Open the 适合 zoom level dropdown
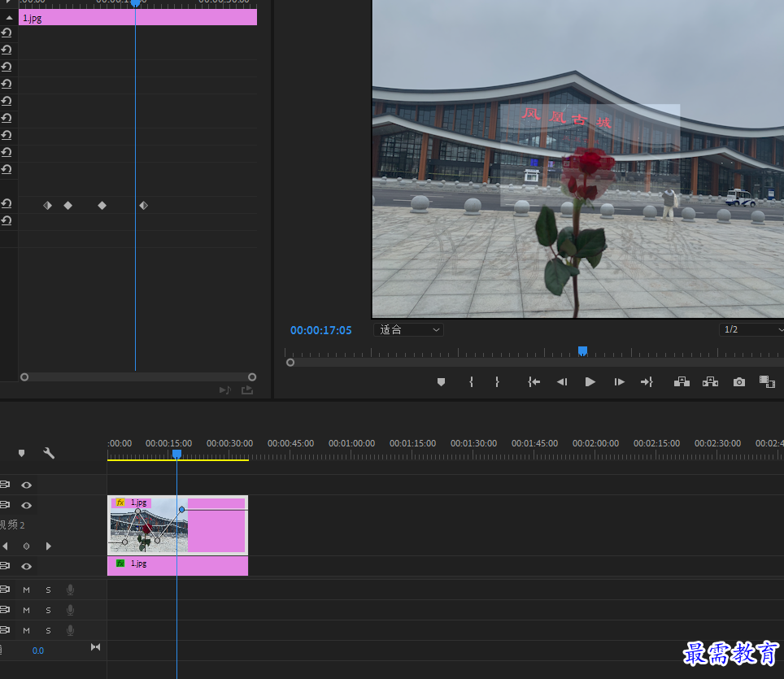The image size is (784, 679). [408, 329]
